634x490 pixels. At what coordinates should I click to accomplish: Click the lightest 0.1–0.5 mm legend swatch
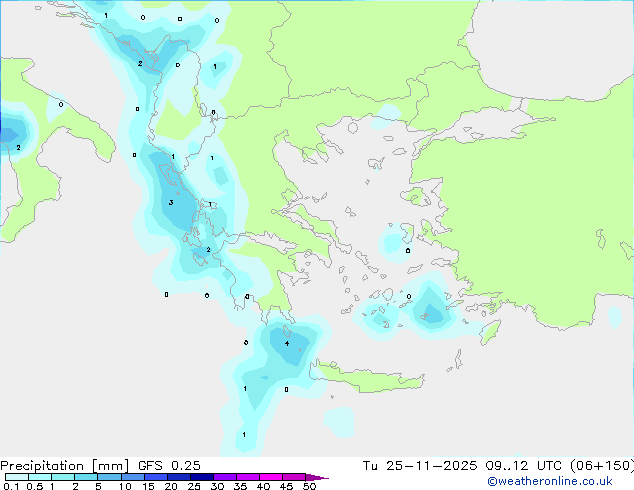pos(17,477)
